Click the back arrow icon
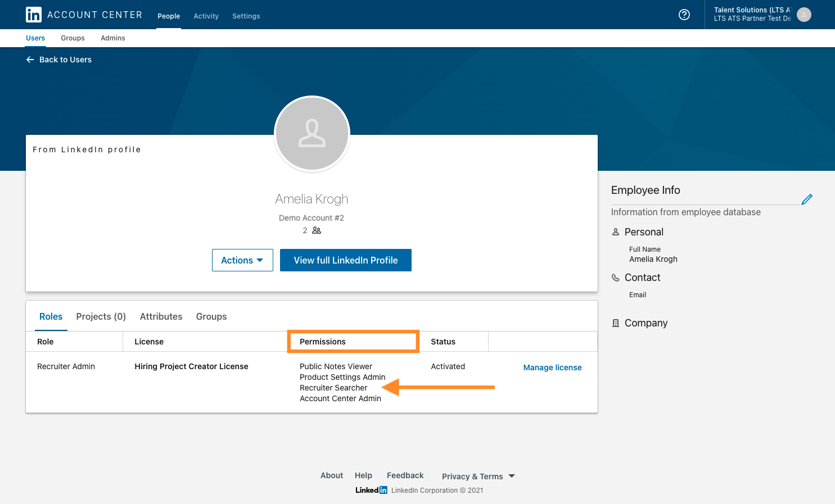This screenshot has width=835, height=504. tap(30, 60)
